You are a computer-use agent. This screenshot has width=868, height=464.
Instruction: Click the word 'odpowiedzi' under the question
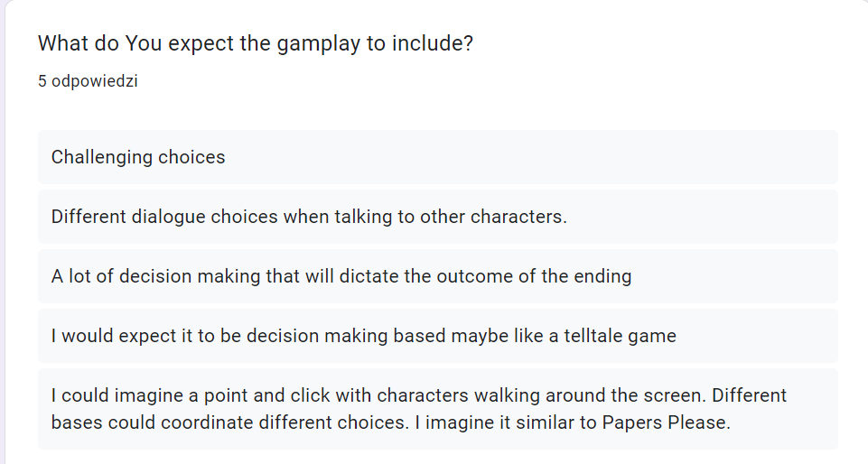95,80
